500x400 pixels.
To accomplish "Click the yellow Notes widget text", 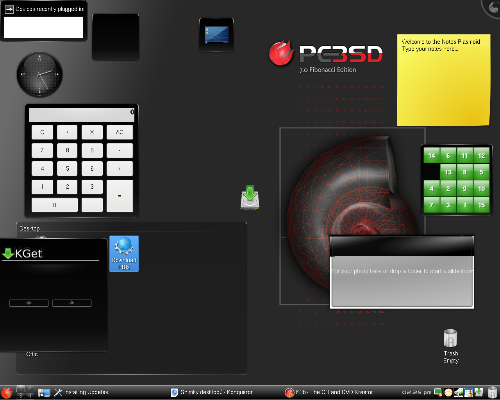I will coord(441,45).
